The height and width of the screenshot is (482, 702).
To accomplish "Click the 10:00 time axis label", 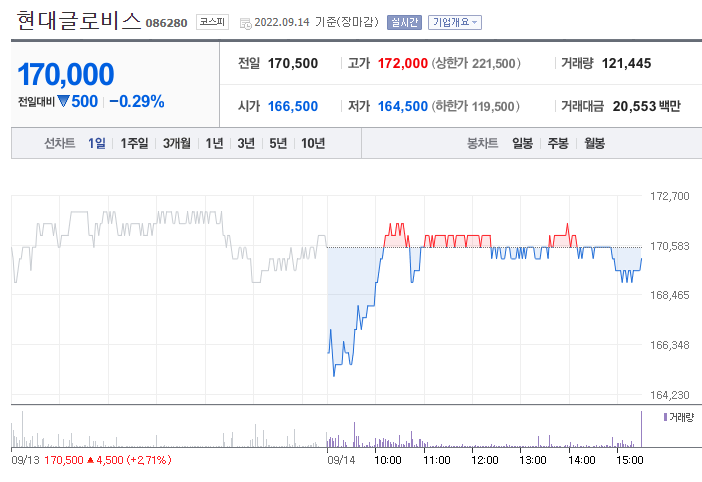I will coord(388,460).
